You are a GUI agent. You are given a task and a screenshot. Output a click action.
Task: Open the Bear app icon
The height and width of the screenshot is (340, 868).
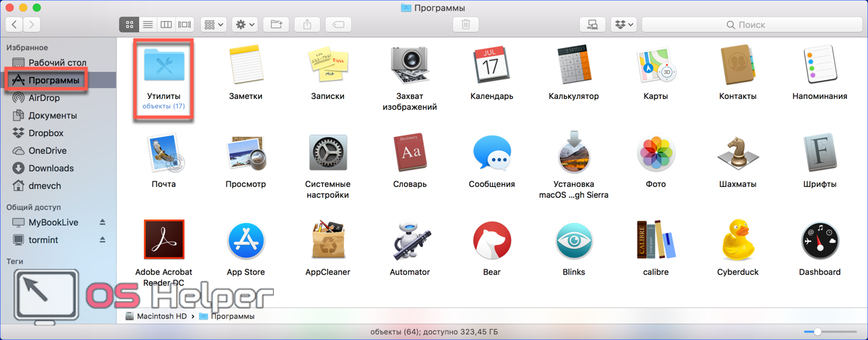click(x=492, y=242)
